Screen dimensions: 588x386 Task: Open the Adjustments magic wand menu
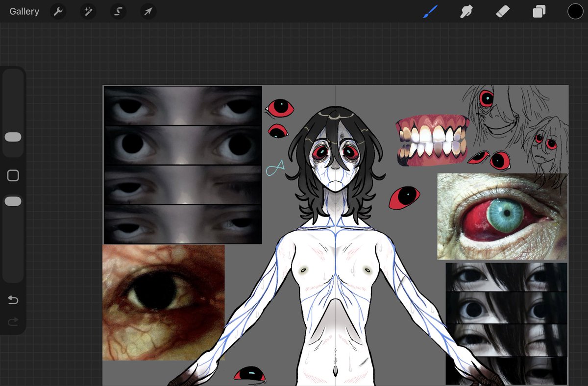click(88, 11)
